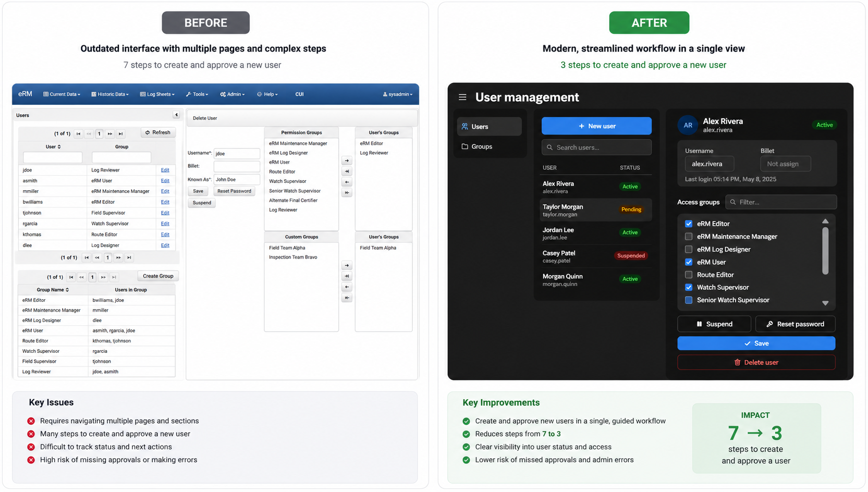Click the Known As field containing John Doe

click(237, 179)
